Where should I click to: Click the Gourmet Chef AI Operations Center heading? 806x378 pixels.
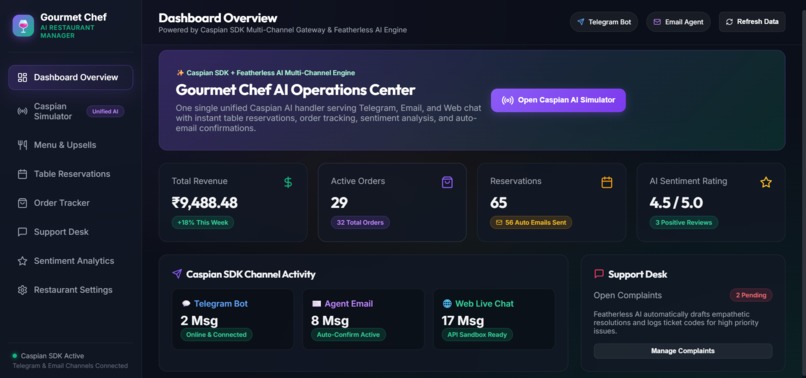tap(296, 90)
